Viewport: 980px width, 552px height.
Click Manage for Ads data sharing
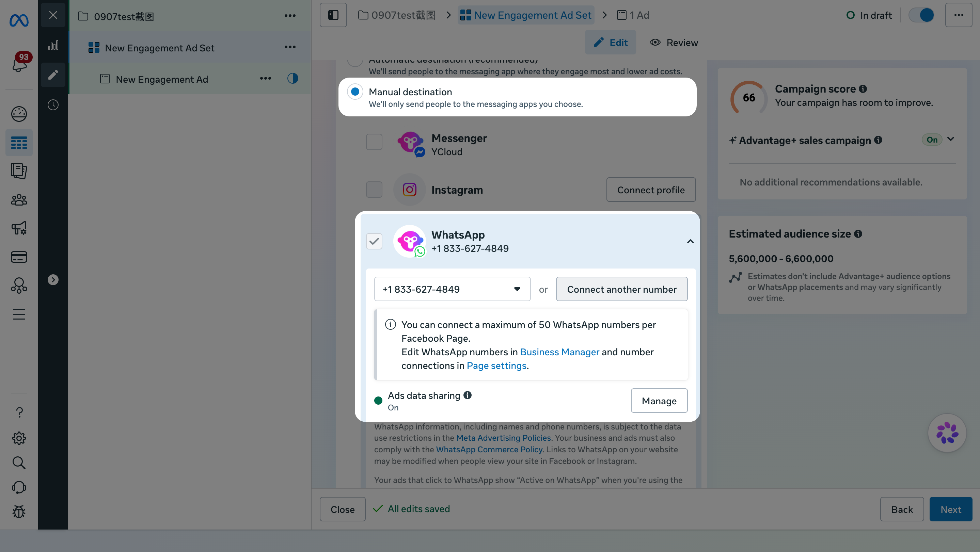[659, 401]
